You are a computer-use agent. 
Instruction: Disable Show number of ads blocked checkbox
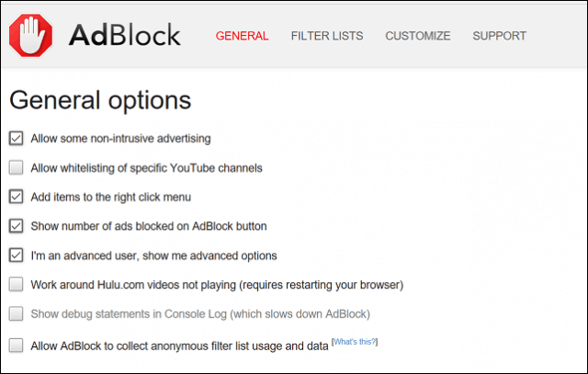(x=17, y=226)
